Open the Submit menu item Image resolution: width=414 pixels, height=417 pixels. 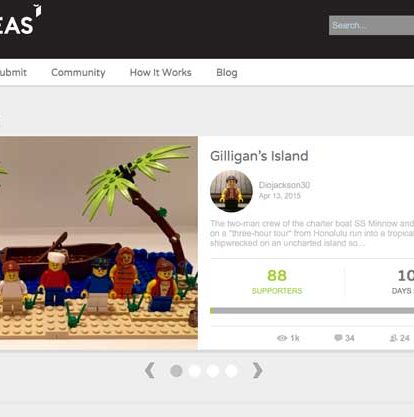click(x=13, y=73)
